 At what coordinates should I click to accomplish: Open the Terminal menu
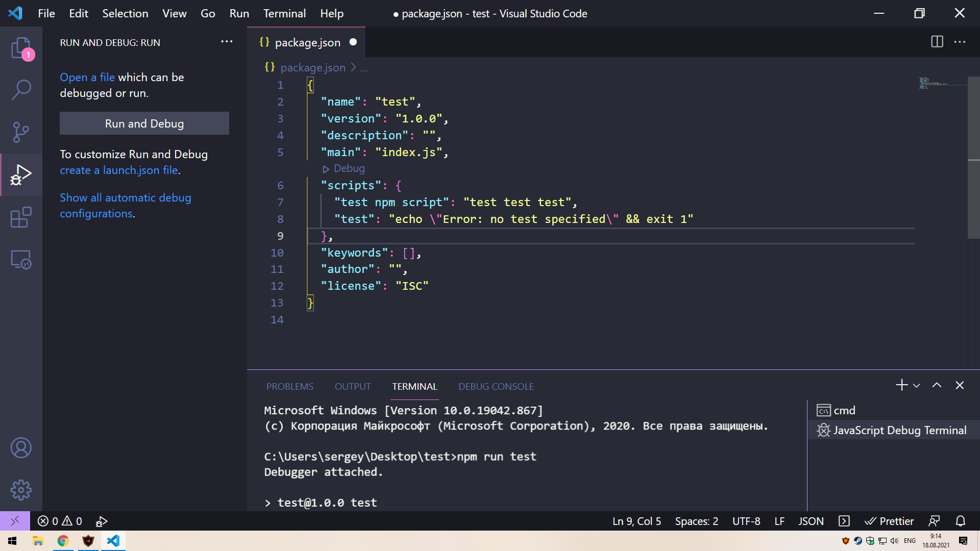click(284, 13)
